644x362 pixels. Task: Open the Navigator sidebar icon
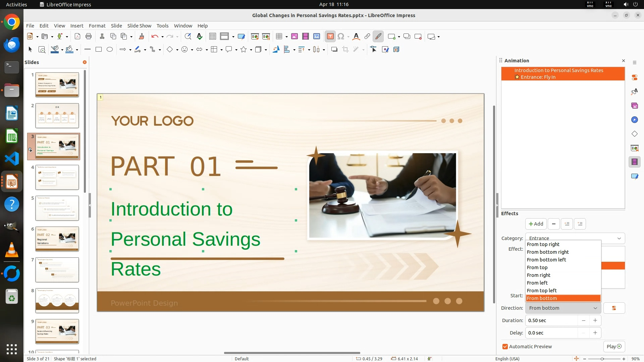634,120
